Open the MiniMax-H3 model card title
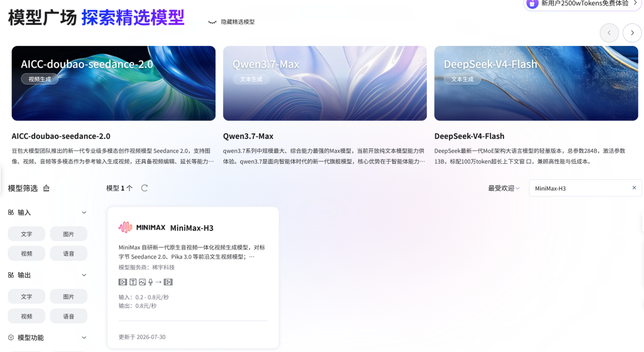This screenshot has height=352, width=644. coord(192,228)
